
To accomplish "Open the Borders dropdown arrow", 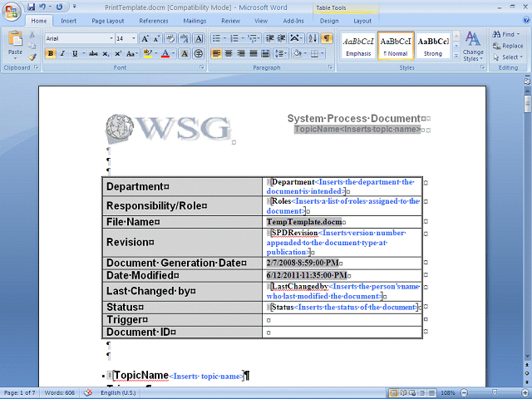I will point(323,53).
